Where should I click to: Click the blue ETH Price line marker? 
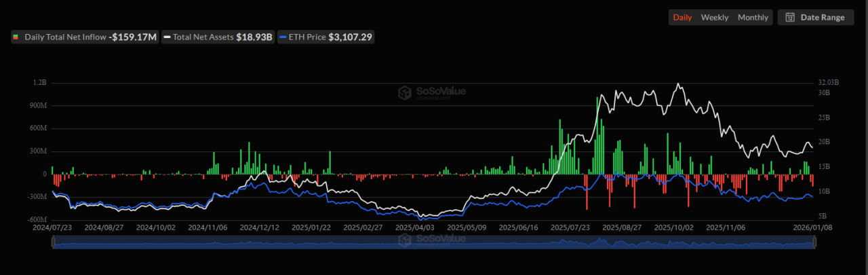click(283, 37)
